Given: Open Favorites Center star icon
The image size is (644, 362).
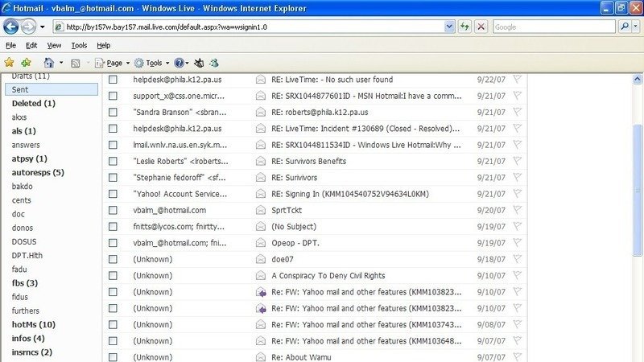Looking at the screenshot, I should click(10, 63).
